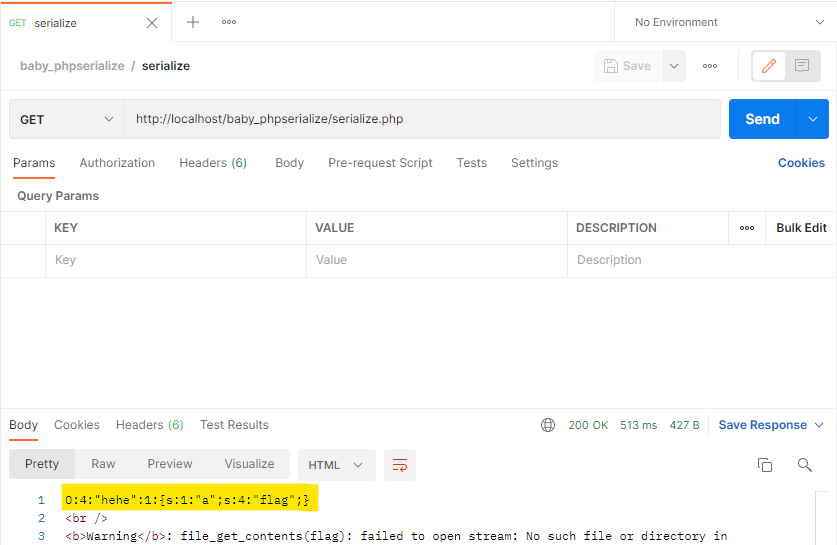
Task: Open the GET method dropdown
Action: pyautogui.click(x=66, y=119)
